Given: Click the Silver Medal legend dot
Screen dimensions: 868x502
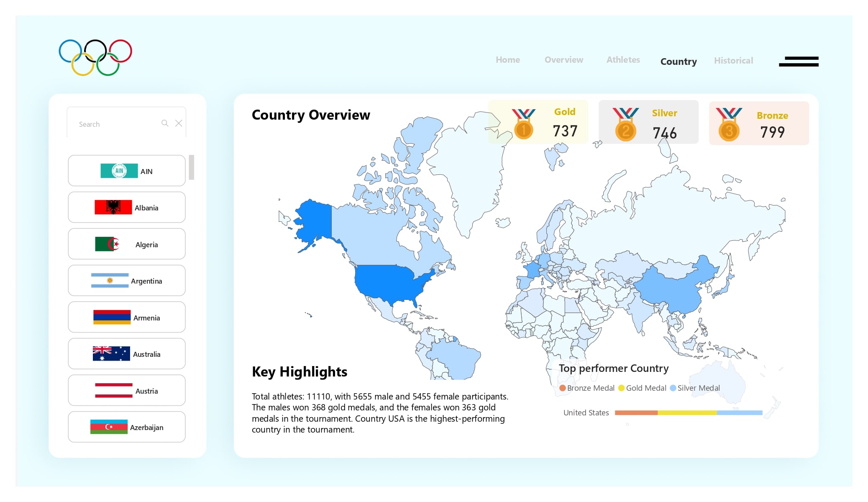Looking at the screenshot, I should coord(673,388).
